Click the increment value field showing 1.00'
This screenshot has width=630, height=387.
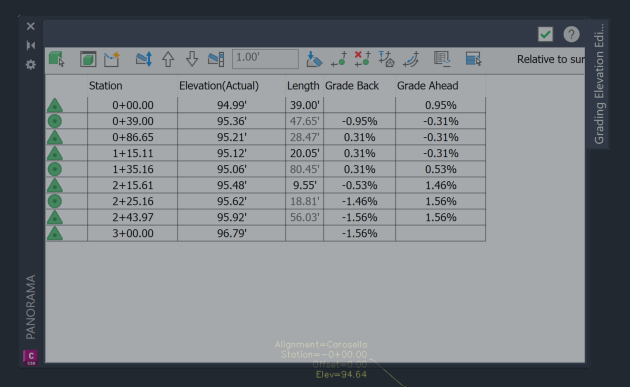click(265, 59)
